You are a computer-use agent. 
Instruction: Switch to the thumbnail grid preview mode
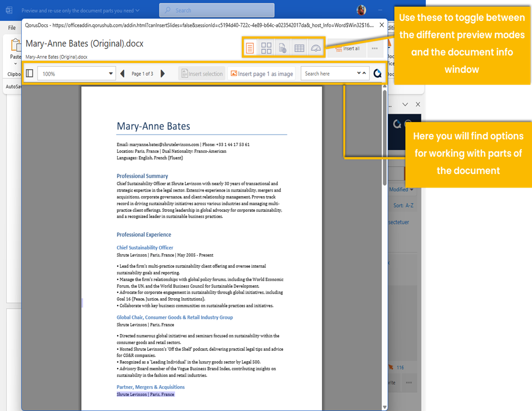[x=267, y=48]
